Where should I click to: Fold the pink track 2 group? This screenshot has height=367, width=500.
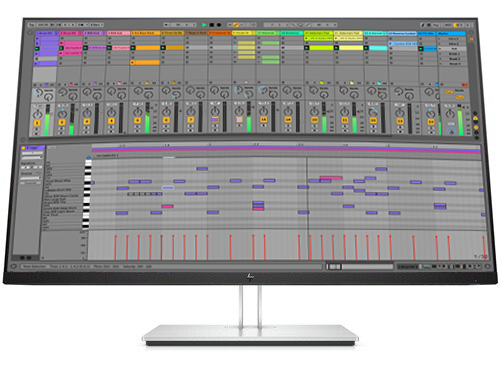[80, 33]
